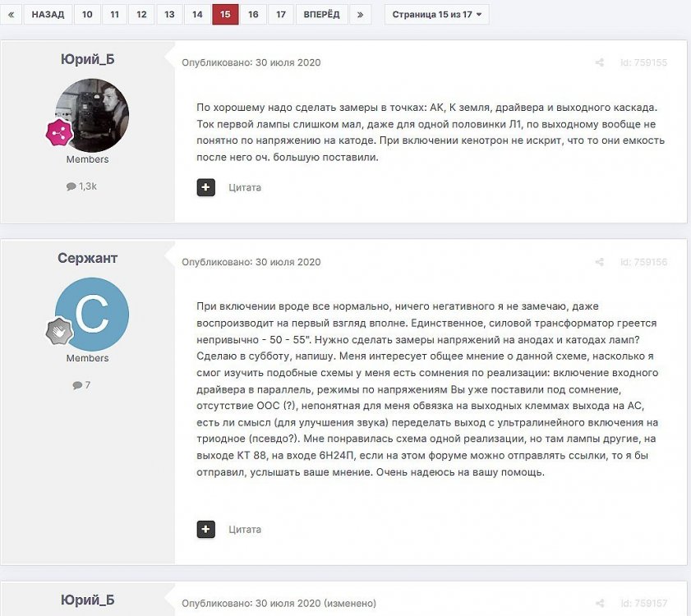Click Сержант's blue letter C avatar
The image size is (691, 616).
pyautogui.click(x=92, y=315)
